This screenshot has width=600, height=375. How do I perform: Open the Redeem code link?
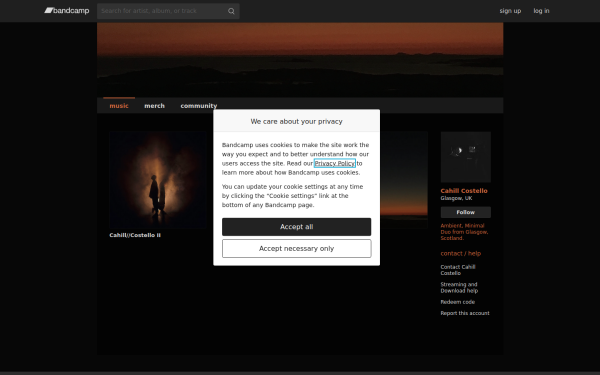[x=458, y=302]
